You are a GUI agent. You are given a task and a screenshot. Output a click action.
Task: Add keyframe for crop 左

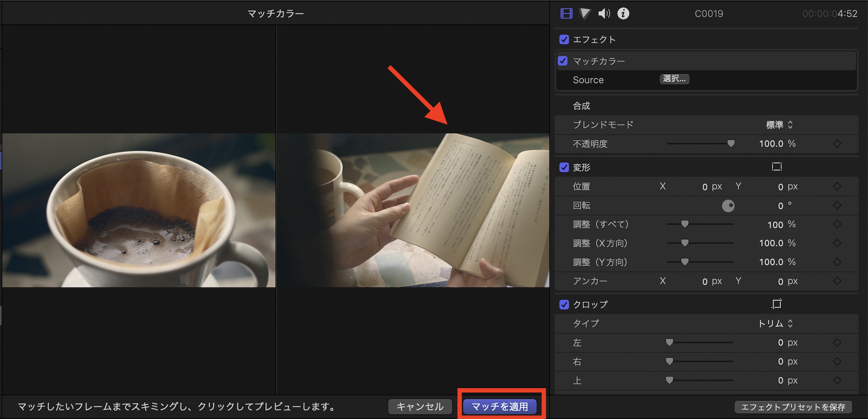tap(837, 343)
